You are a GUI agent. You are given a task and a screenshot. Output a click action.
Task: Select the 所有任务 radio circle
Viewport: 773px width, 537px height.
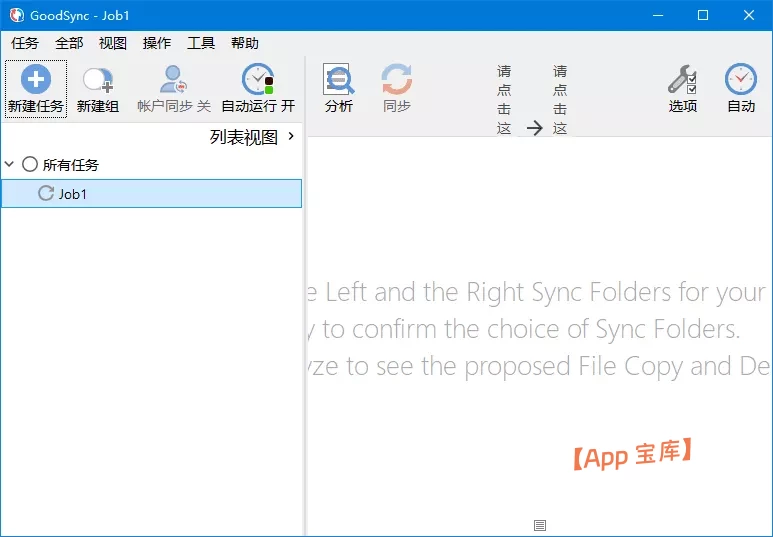30,164
